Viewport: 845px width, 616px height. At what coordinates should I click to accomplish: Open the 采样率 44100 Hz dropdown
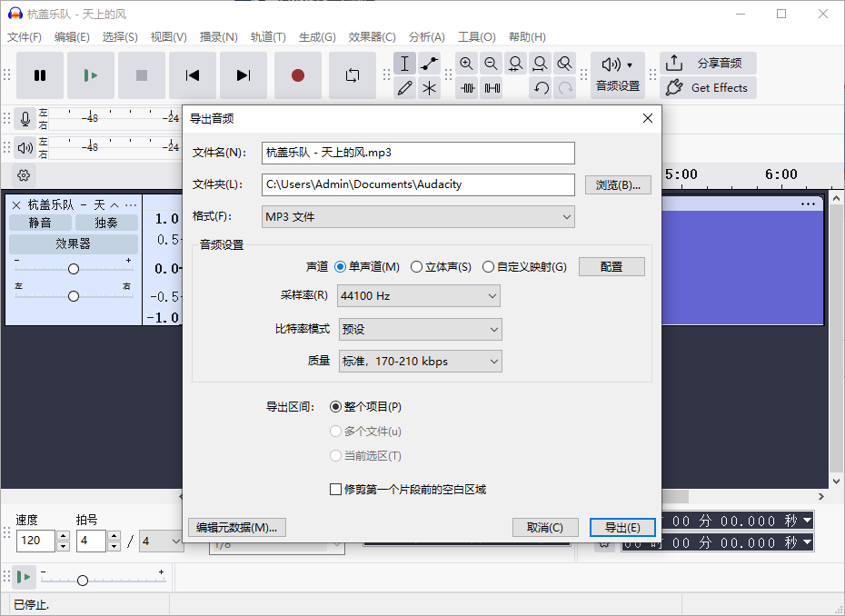(x=418, y=295)
